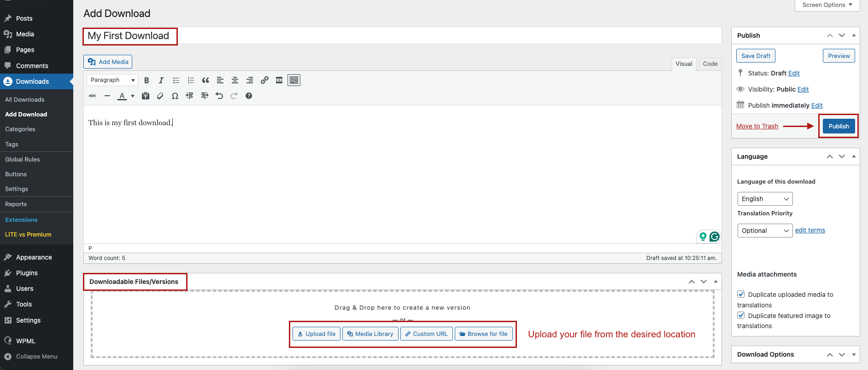The height and width of the screenshot is (370, 868).
Task: Switch to the Code editor tab
Action: 710,64
